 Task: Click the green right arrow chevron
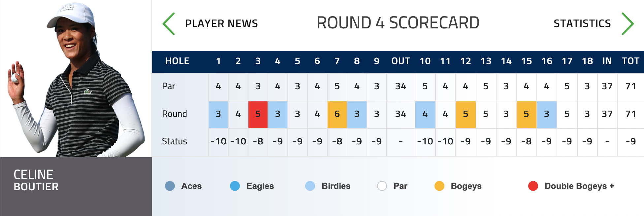coord(628,24)
